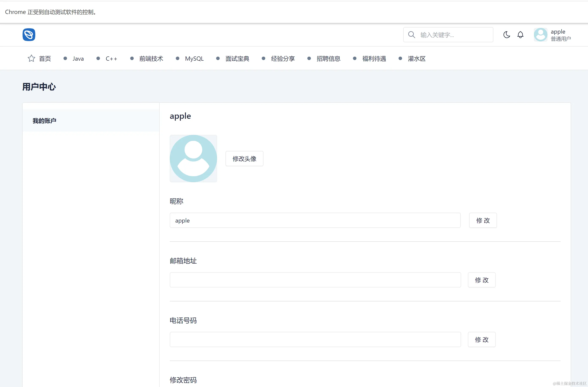Click the header user avatar icon
Viewport: 588px width, 387px height.
[540, 35]
